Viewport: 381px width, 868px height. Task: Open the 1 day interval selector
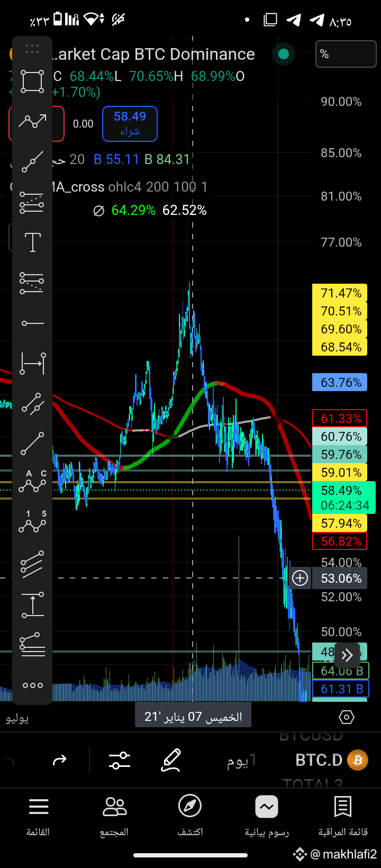click(x=241, y=761)
